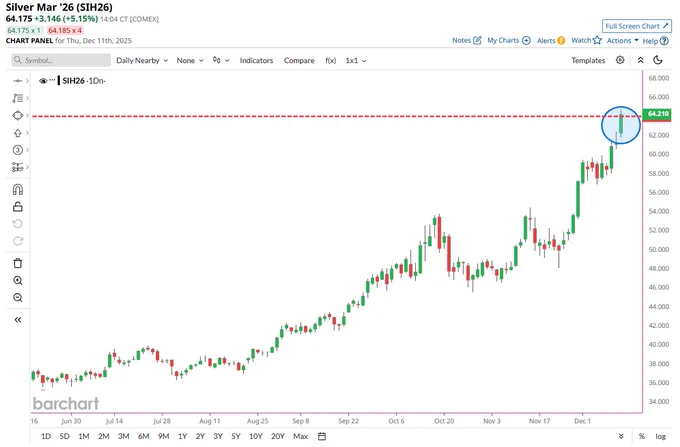680x447 pixels.
Task: Expand the 1x1 grid layout dropdown
Action: point(356,60)
